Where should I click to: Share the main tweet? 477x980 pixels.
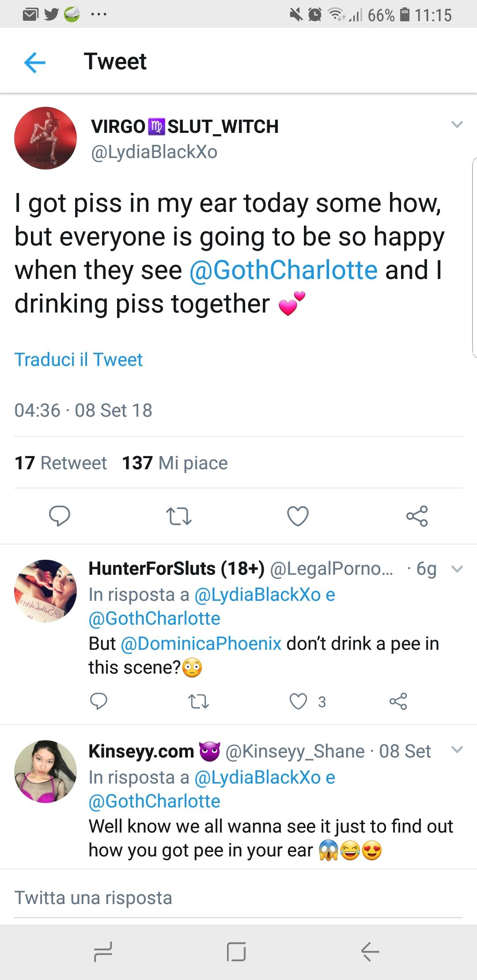(417, 516)
